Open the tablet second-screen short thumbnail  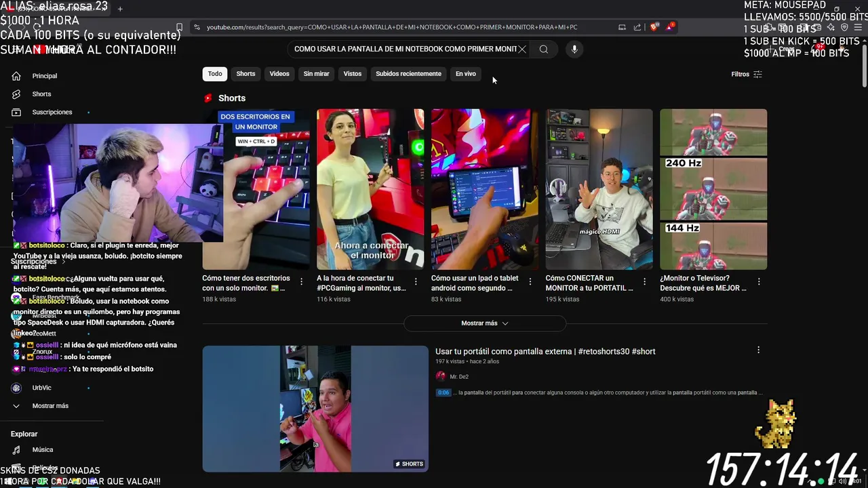[485, 189]
